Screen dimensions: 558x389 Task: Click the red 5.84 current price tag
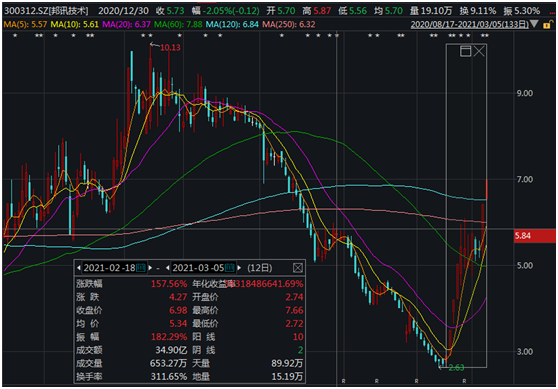click(x=535, y=236)
